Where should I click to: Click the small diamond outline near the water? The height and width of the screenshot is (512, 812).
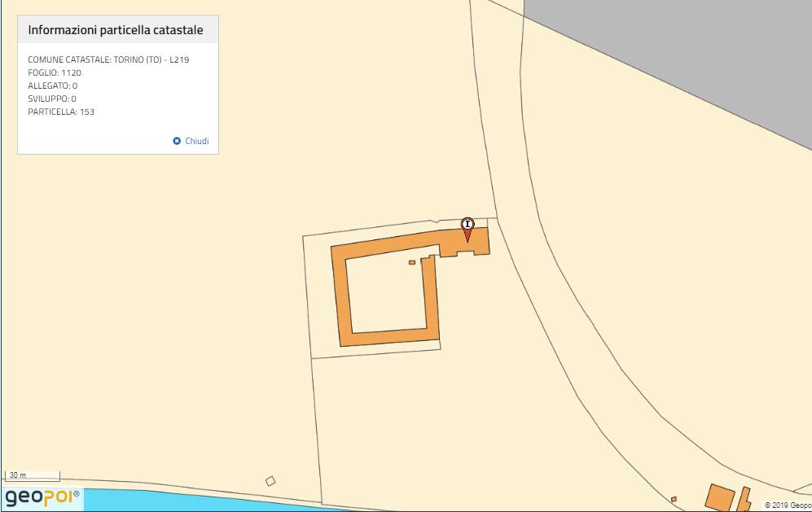pos(270,481)
